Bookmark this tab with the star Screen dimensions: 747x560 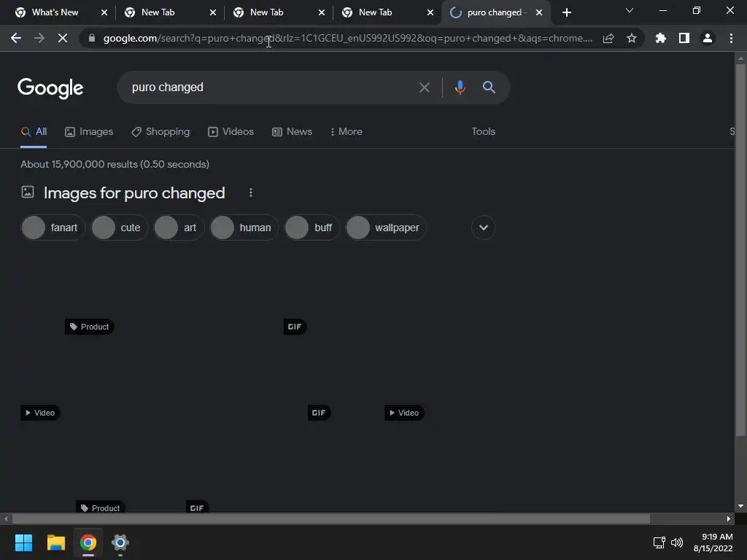(x=632, y=38)
